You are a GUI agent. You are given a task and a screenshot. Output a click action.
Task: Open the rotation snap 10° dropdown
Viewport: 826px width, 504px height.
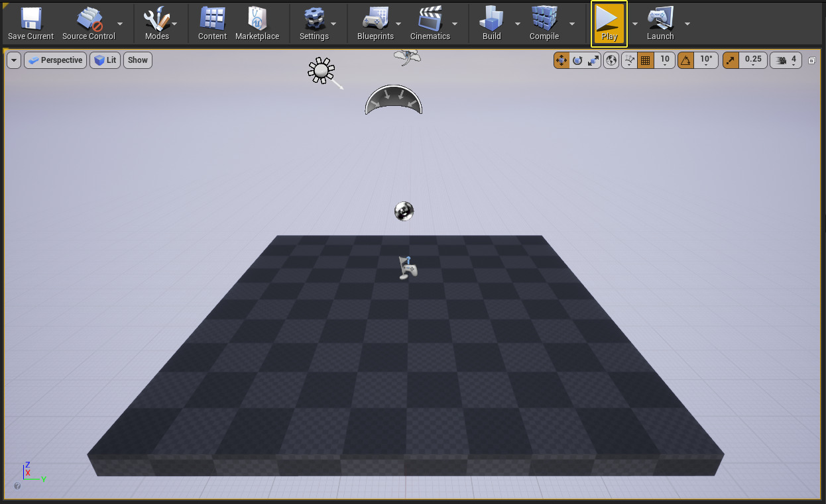coord(706,60)
